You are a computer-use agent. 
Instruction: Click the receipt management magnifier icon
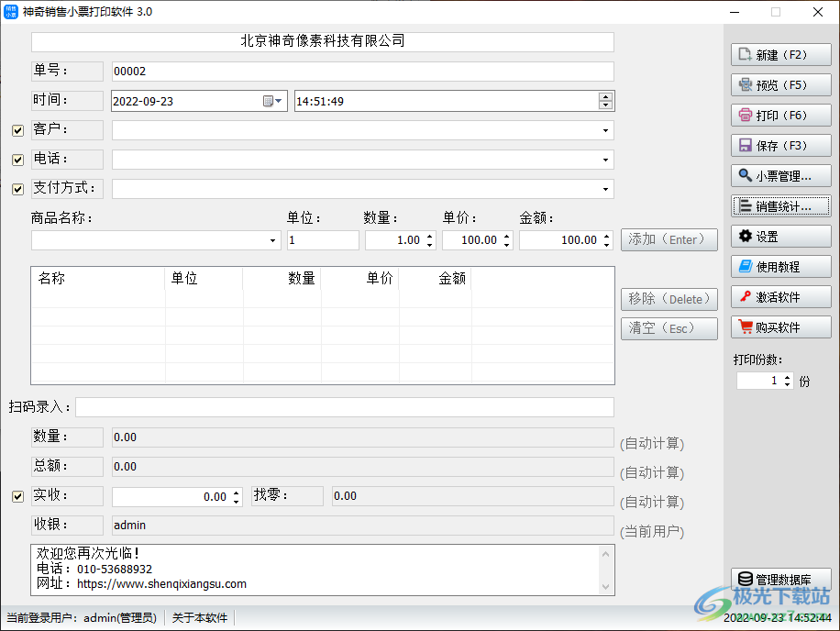(745, 175)
